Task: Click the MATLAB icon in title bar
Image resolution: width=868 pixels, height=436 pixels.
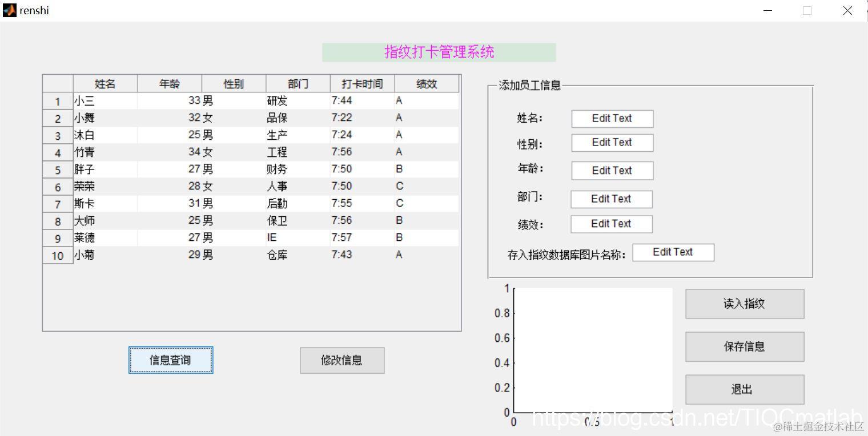Action: [x=9, y=10]
